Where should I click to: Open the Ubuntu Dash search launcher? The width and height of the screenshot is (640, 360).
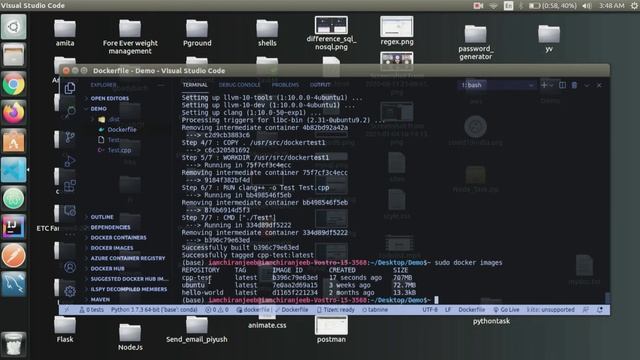coord(13,27)
